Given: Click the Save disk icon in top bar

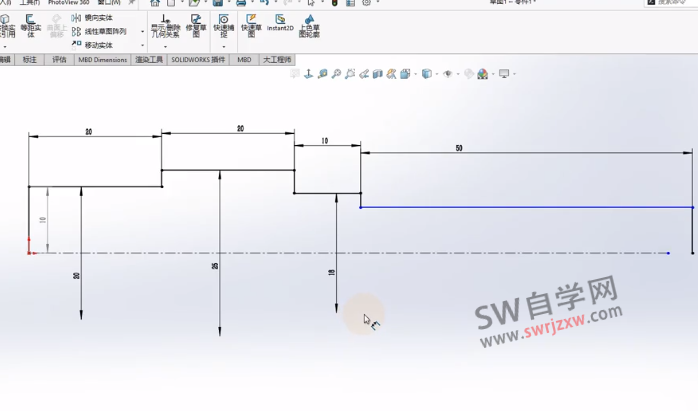Looking at the screenshot, I should [x=218, y=3].
